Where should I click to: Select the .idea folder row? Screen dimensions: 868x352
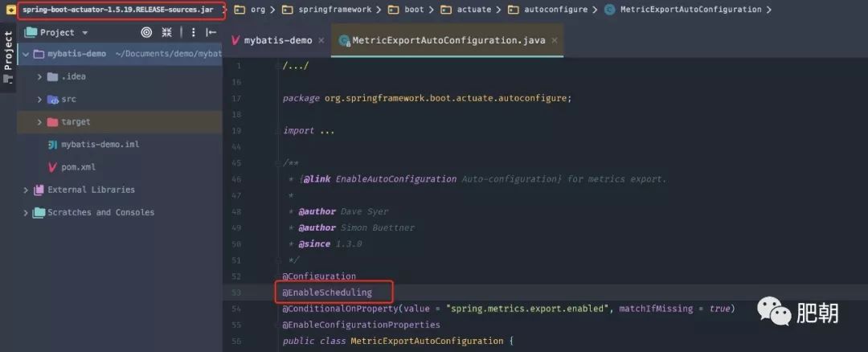tap(120, 76)
